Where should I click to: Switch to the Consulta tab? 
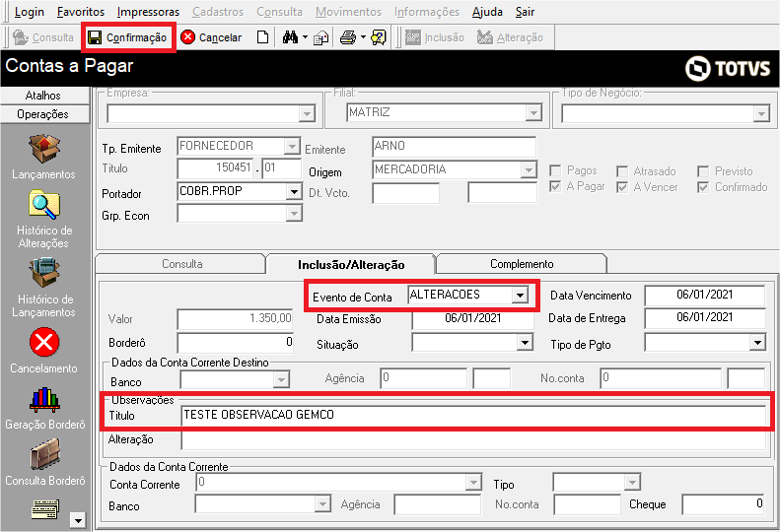pos(181,264)
